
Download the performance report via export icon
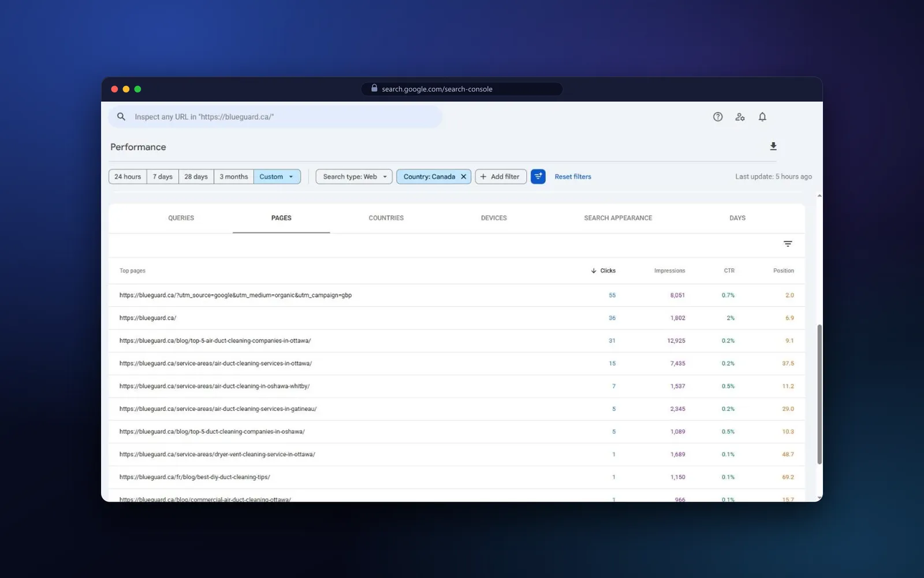coord(773,146)
